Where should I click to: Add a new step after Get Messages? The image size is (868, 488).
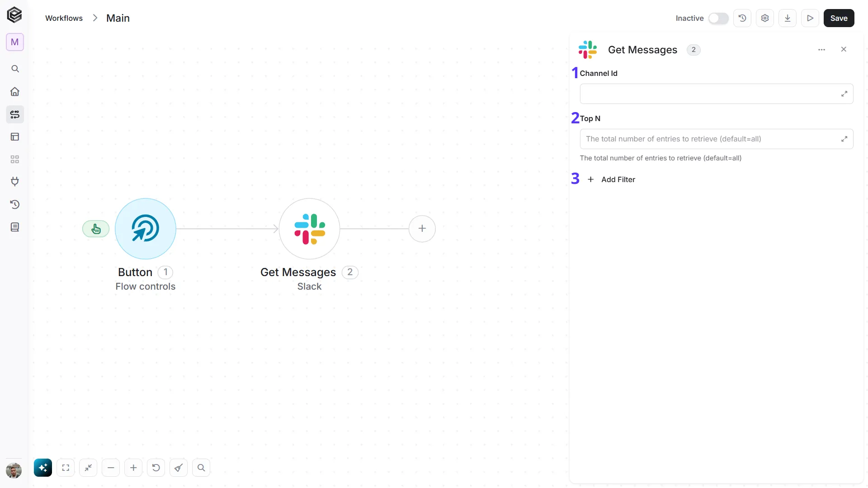tap(422, 229)
